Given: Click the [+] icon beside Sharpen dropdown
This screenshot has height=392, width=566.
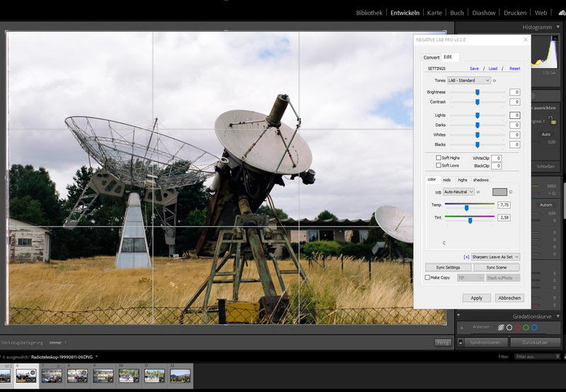Looking at the screenshot, I should 466,257.
